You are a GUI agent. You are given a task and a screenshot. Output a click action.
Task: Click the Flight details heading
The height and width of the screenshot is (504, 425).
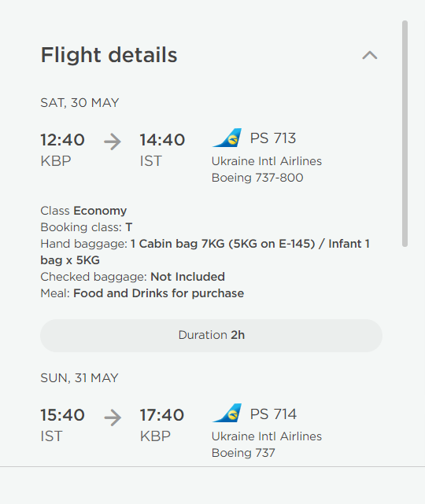coord(109,54)
